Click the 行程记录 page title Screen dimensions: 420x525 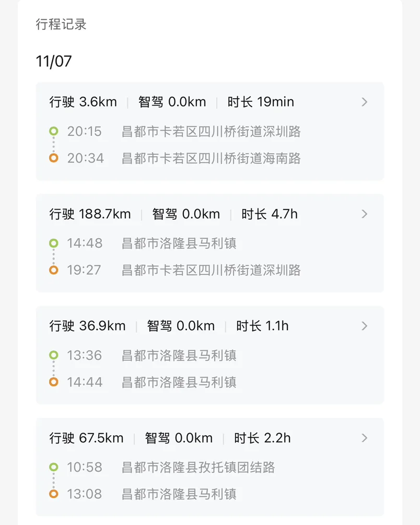61,24
